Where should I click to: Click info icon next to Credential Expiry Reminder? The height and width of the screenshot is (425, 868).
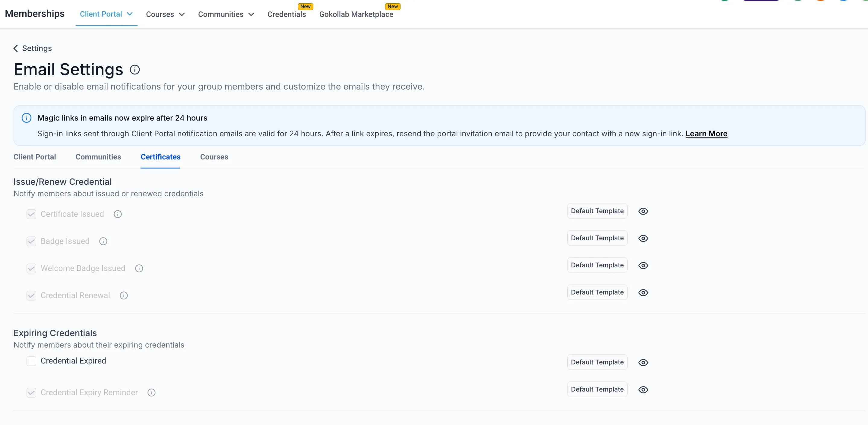pyautogui.click(x=151, y=393)
